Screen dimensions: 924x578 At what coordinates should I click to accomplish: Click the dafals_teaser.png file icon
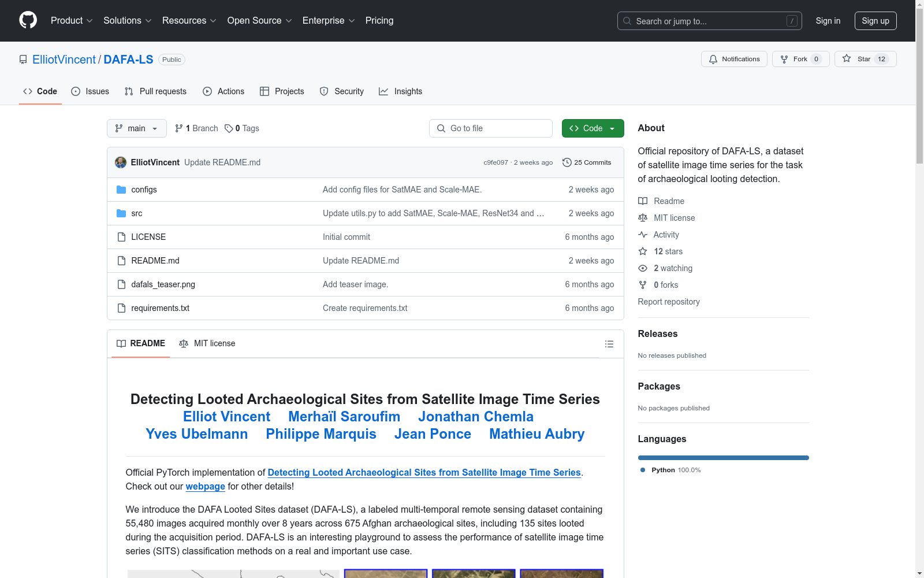click(121, 284)
